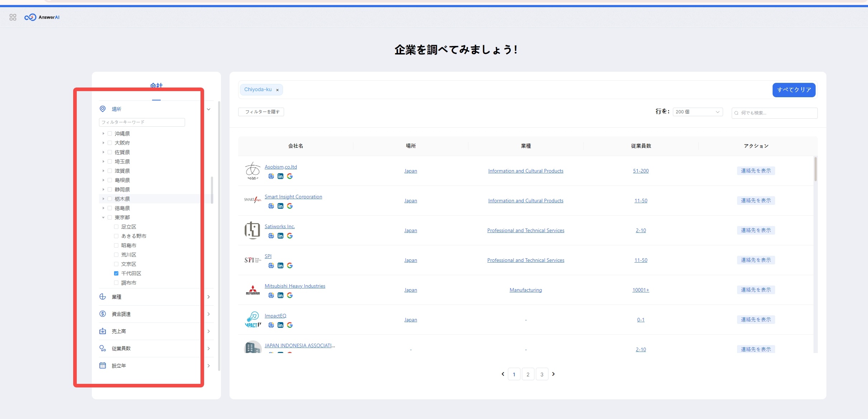Collapse the 東京都 tree node
868x419 pixels.
click(103, 217)
